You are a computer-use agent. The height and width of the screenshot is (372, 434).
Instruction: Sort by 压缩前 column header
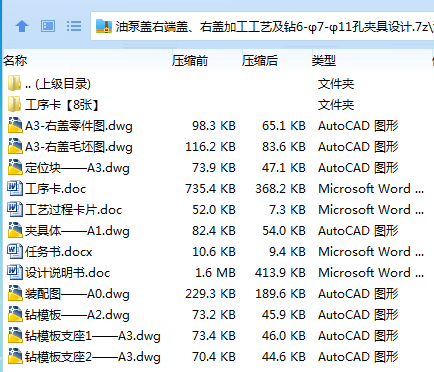pos(190,61)
